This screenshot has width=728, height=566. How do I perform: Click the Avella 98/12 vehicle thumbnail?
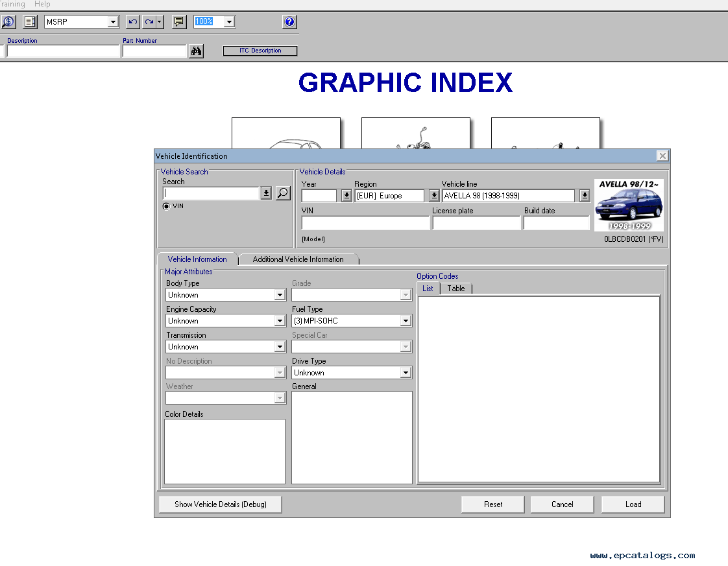pyautogui.click(x=629, y=205)
